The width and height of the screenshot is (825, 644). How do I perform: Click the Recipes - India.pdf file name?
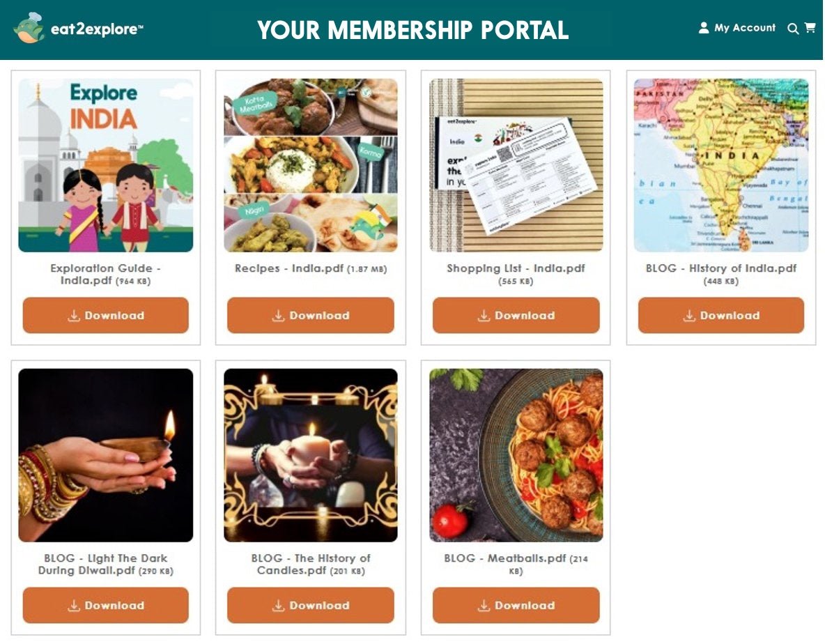(x=289, y=268)
